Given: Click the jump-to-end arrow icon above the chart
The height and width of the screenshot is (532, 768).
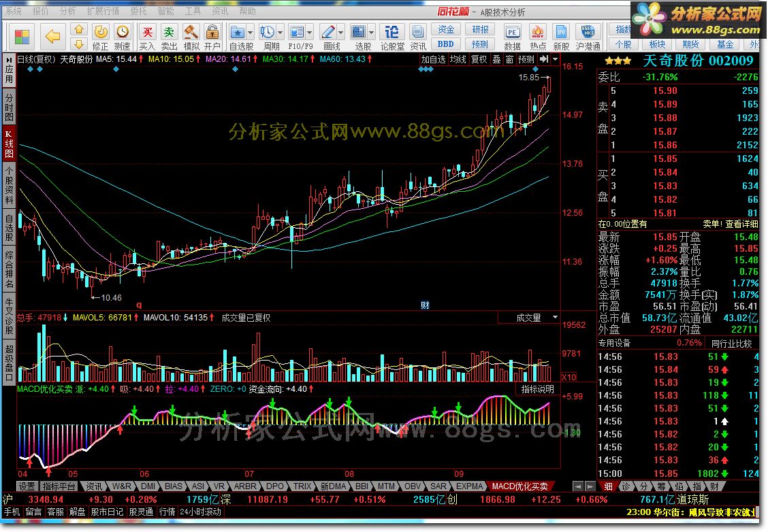Looking at the screenshot, I should click(544, 59).
